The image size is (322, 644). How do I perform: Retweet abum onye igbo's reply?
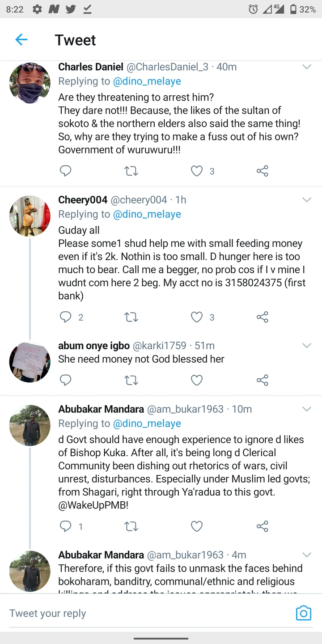(x=131, y=380)
